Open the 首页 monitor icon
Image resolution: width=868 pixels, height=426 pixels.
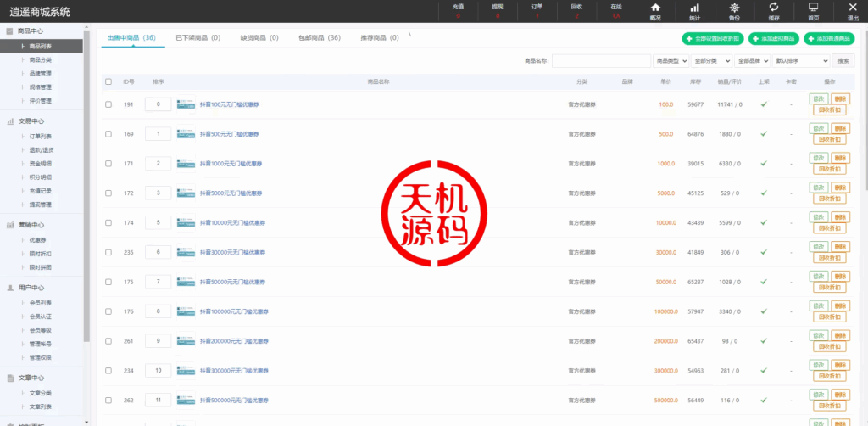(x=813, y=10)
